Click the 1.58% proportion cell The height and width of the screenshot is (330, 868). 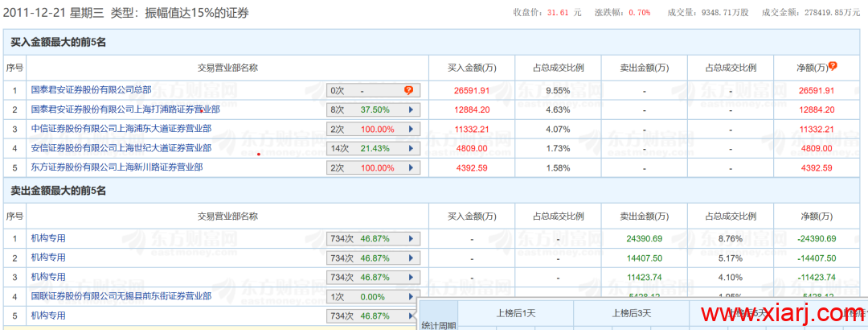click(x=558, y=168)
